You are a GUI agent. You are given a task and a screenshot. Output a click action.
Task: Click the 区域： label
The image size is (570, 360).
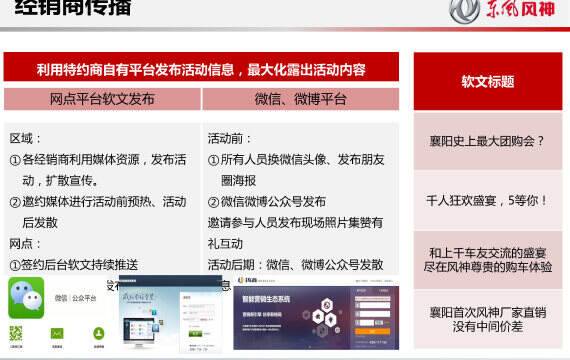tap(25, 139)
